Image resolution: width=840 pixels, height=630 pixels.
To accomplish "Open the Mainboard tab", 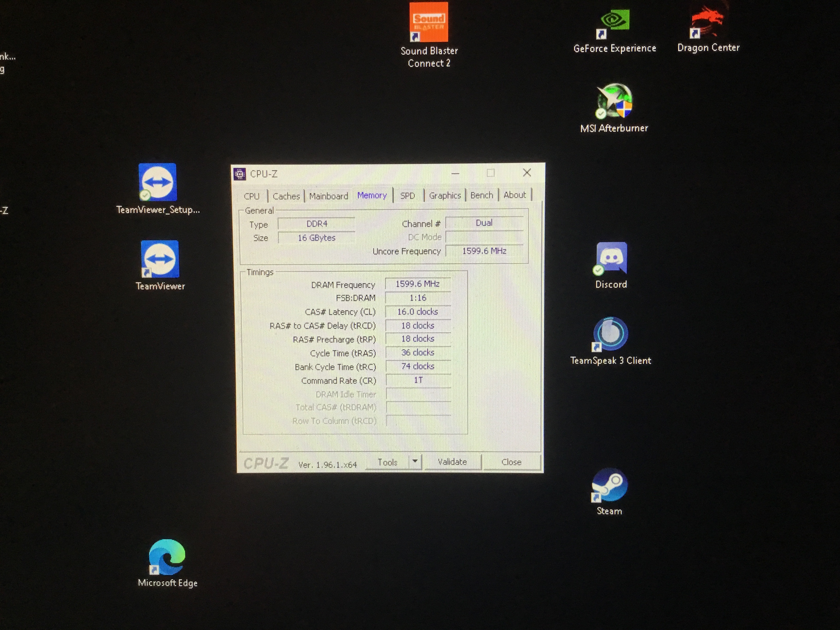I will pos(328,196).
